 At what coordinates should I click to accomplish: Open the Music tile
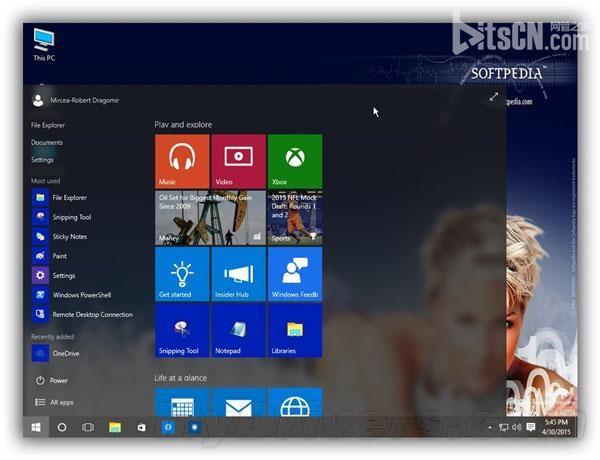182,161
